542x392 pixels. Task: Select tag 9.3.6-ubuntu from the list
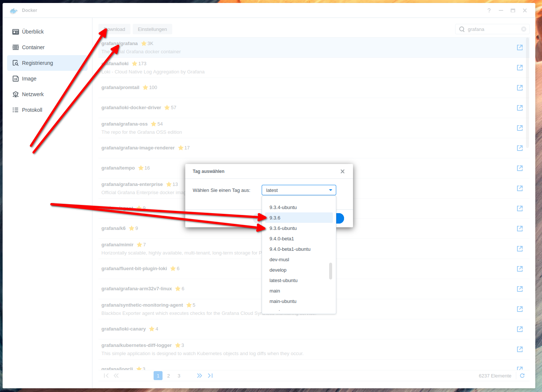[x=299, y=228]
